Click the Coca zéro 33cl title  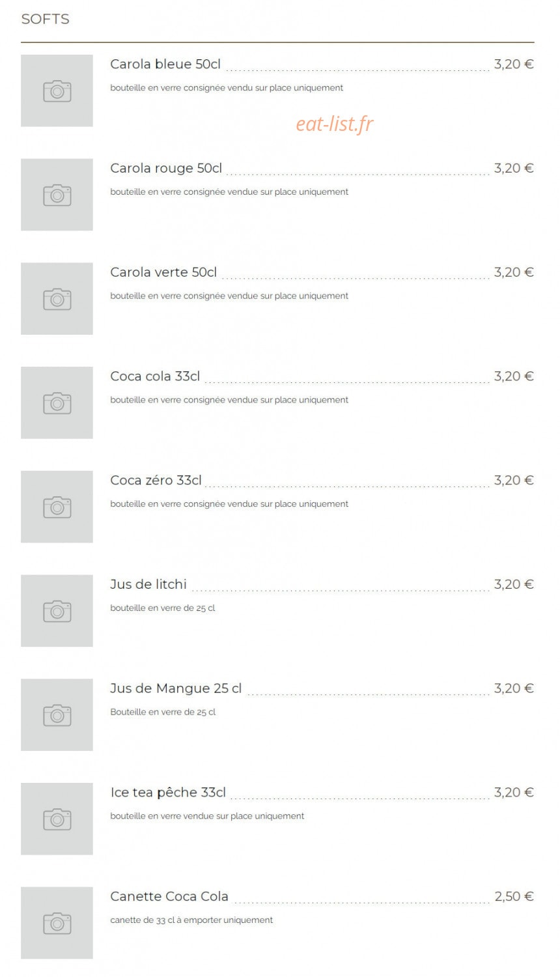[x=156, y=480]
